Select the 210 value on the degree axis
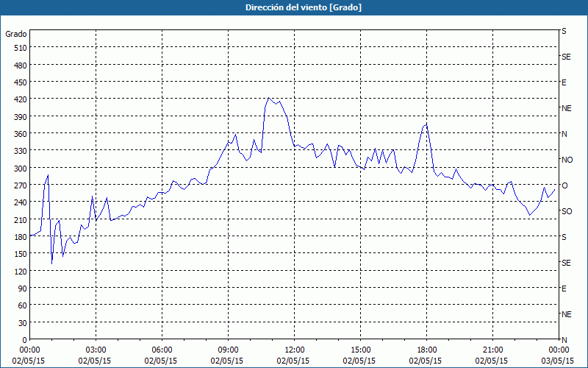This screenshot has height=368, width=588. [21, 219]
